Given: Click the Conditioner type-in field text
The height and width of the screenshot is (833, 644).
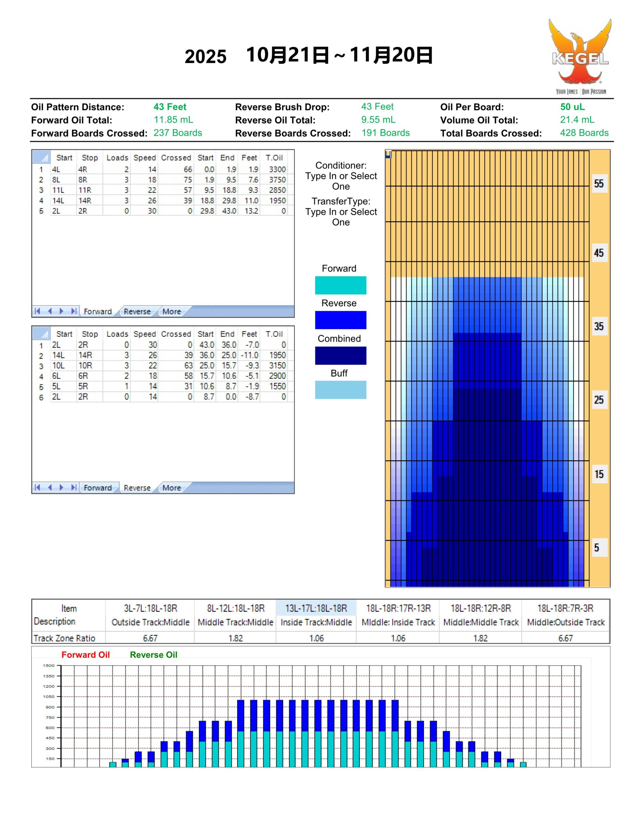Looking at the screenshot, I should pyautogui.click(x=341, y=176).
